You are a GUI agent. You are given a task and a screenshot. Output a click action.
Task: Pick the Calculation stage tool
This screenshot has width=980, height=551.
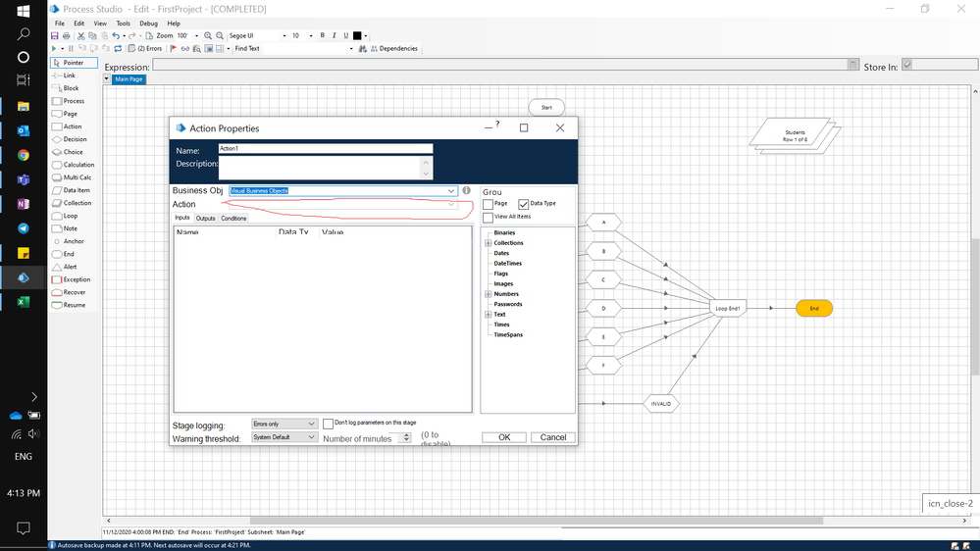(77, 165)
